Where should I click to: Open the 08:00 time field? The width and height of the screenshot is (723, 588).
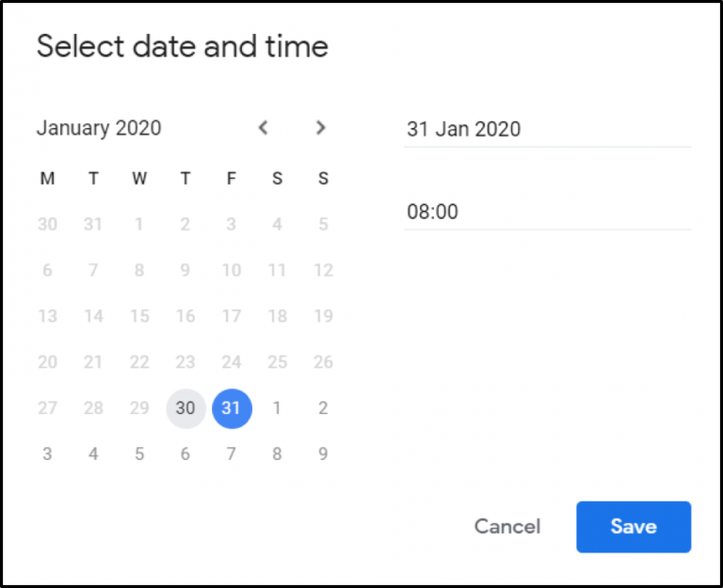click(x=547, y=212)
